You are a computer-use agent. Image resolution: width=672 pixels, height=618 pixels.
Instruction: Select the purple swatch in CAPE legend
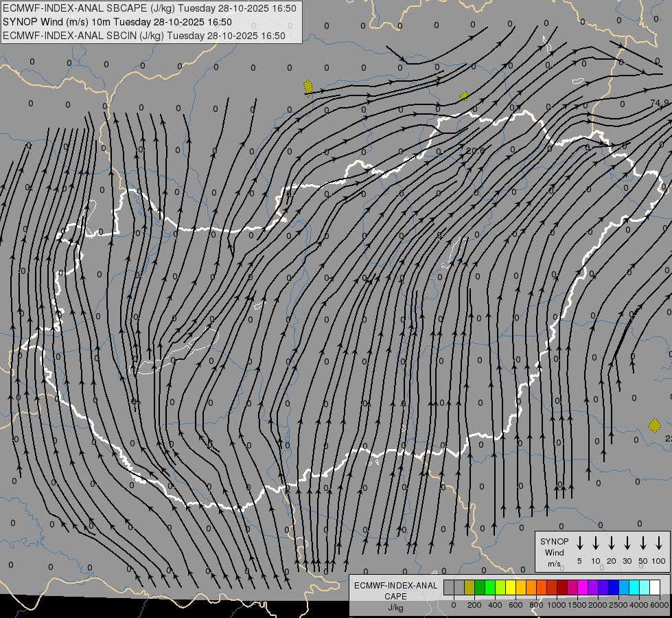594,587
